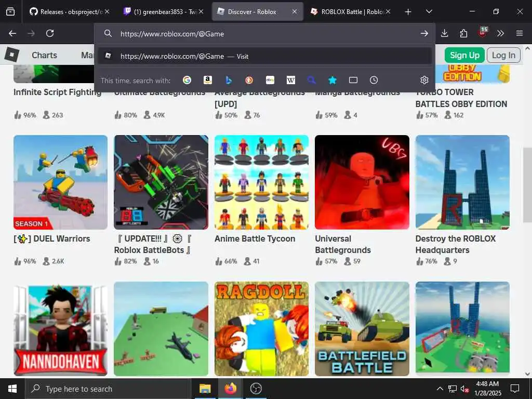532x399 pixels.
Task: Search this time with DuckDuckGo
Action: (x=249, y=80)
